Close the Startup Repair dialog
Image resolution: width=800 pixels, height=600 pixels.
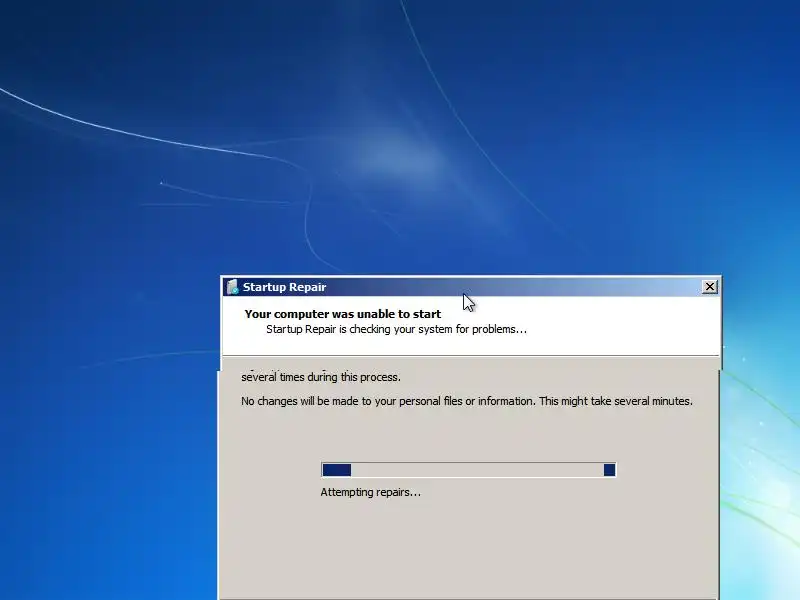click(710, 287)
